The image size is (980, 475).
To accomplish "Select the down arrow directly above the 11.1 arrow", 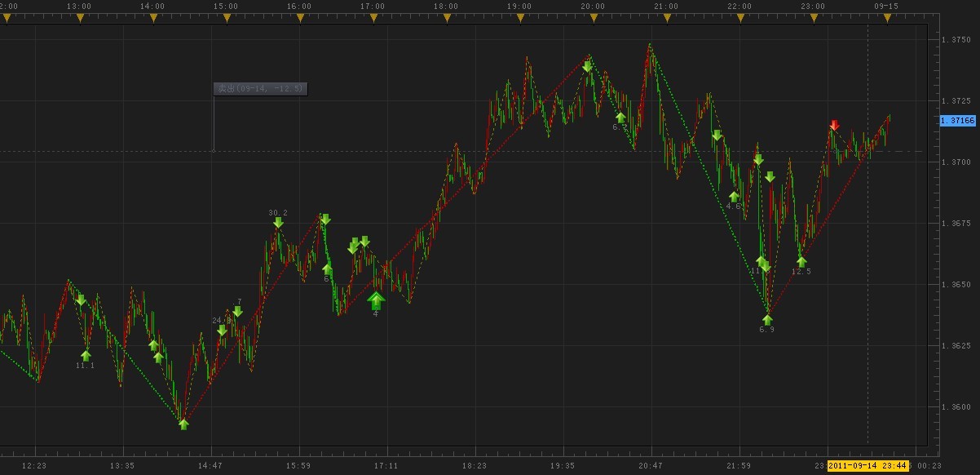I will (x=81, y=300).
